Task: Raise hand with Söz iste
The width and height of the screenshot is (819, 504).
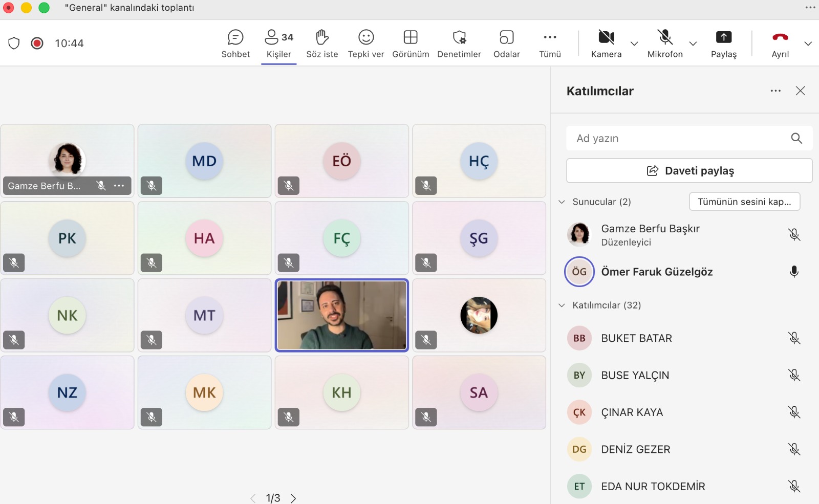Action: click(x=322, y=43)
